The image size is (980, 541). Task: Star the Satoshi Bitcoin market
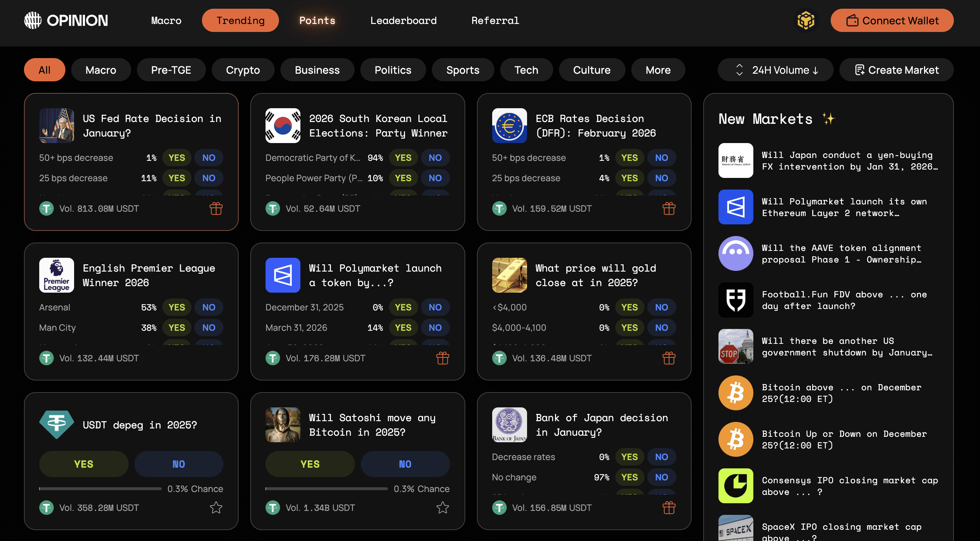tap(442, 508)
